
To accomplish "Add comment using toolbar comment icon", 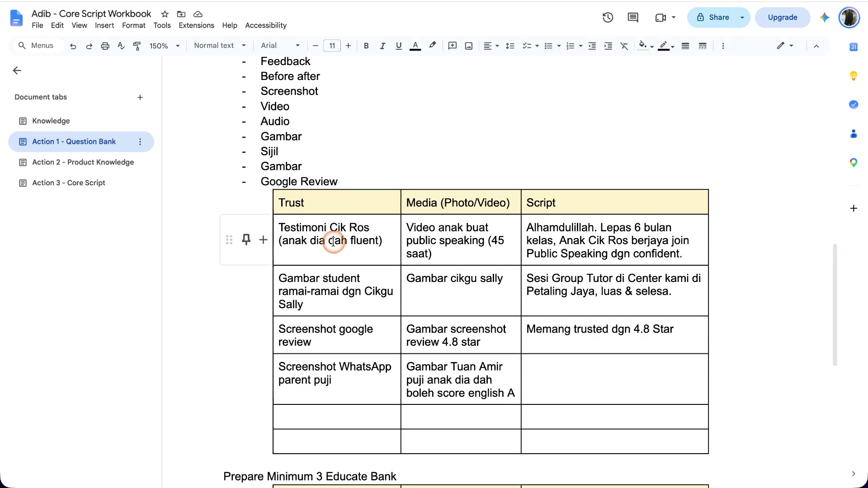I will tap(452, 46).
